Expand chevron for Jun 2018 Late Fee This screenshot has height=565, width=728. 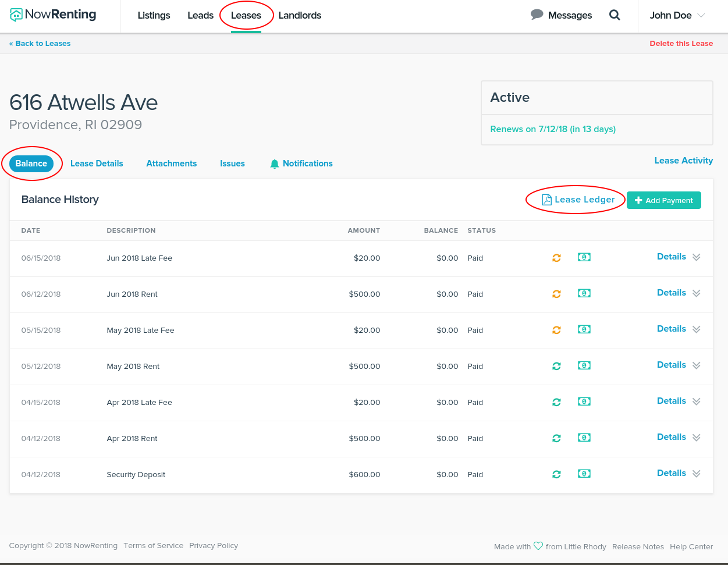click(x=697, y=257)
